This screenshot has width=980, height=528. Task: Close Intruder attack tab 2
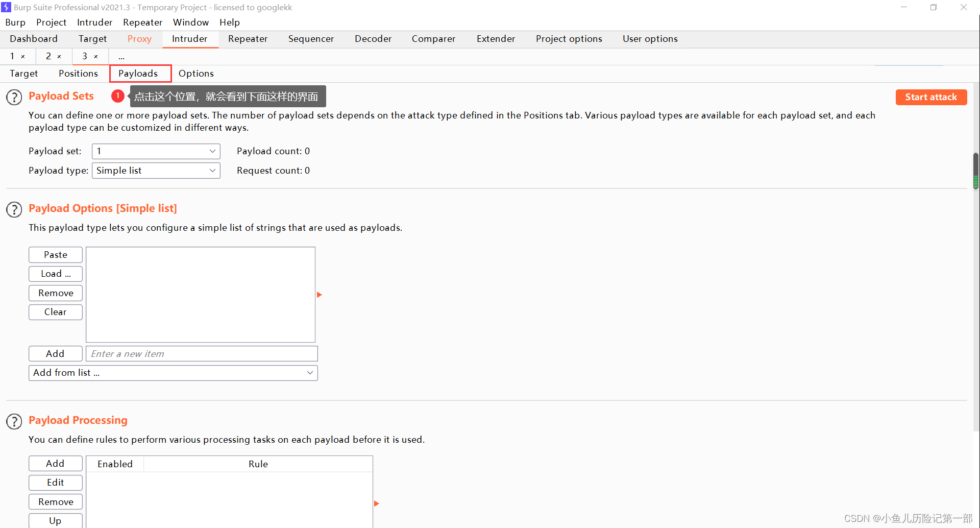click(x=59, y=57)
